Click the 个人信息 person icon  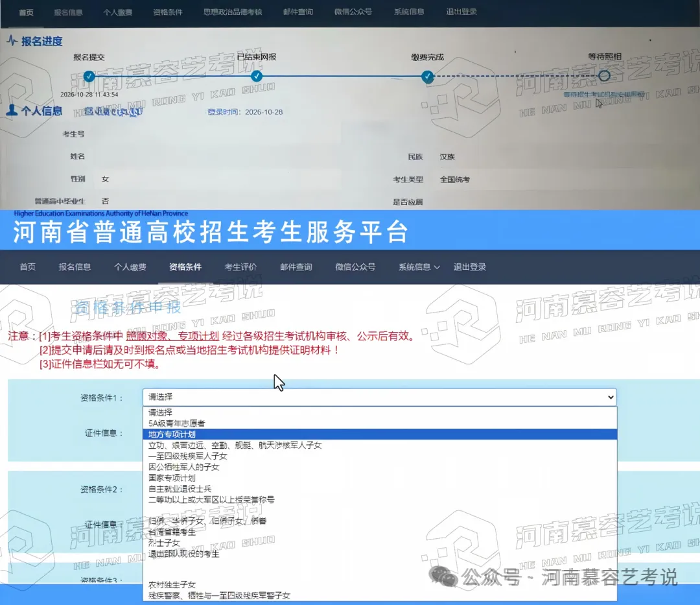tap(12, 110)
